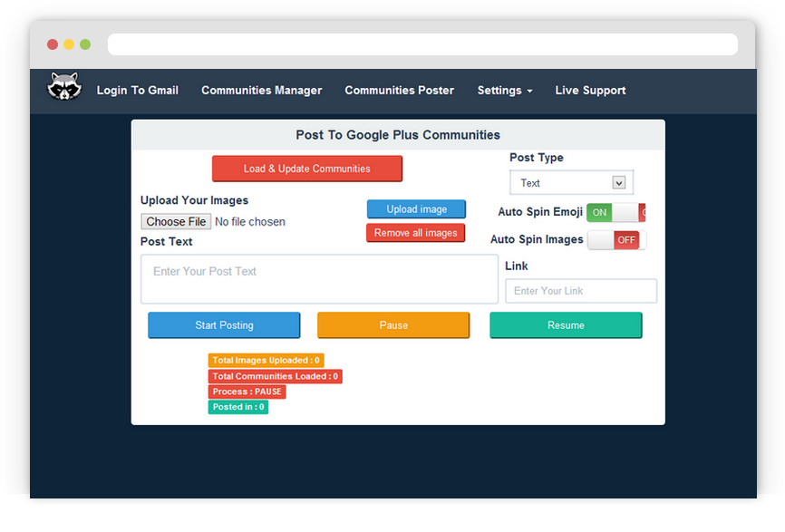Click the browser address bar
Viewport: 785px width, 532px height.
click(x=422, y=44)
